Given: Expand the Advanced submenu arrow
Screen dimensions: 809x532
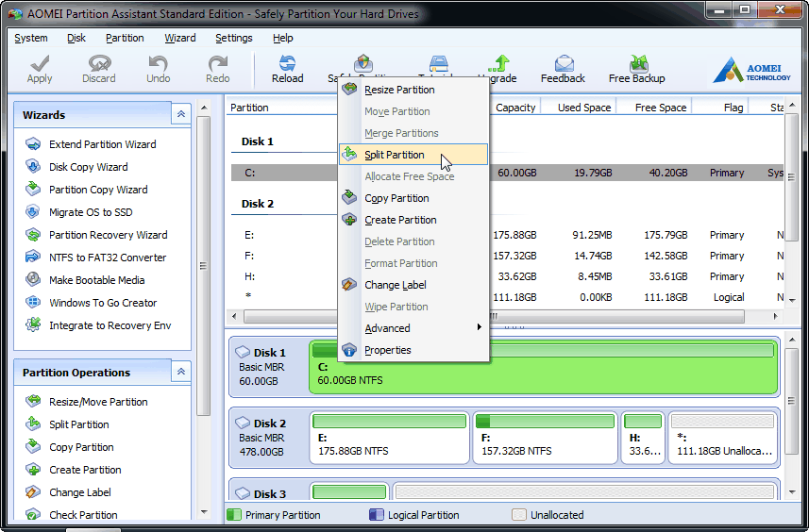Looking at the screenshot, I should point(480,326).
